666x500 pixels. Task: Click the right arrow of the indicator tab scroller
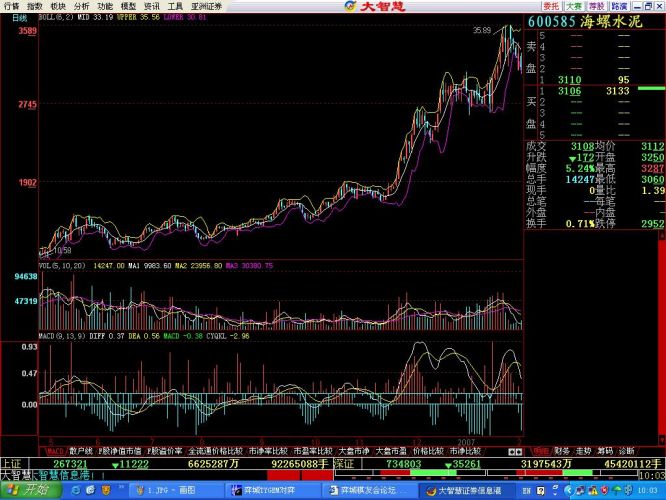(519, 452)
